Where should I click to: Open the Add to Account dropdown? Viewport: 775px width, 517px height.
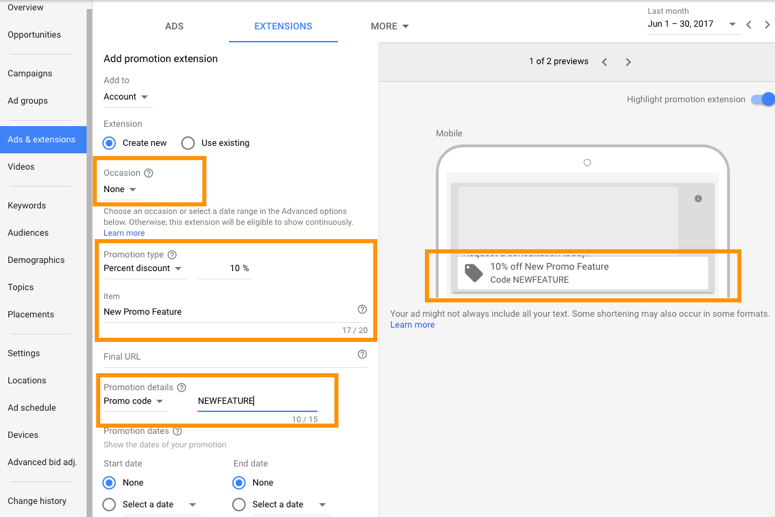click(x=126, y=97)
